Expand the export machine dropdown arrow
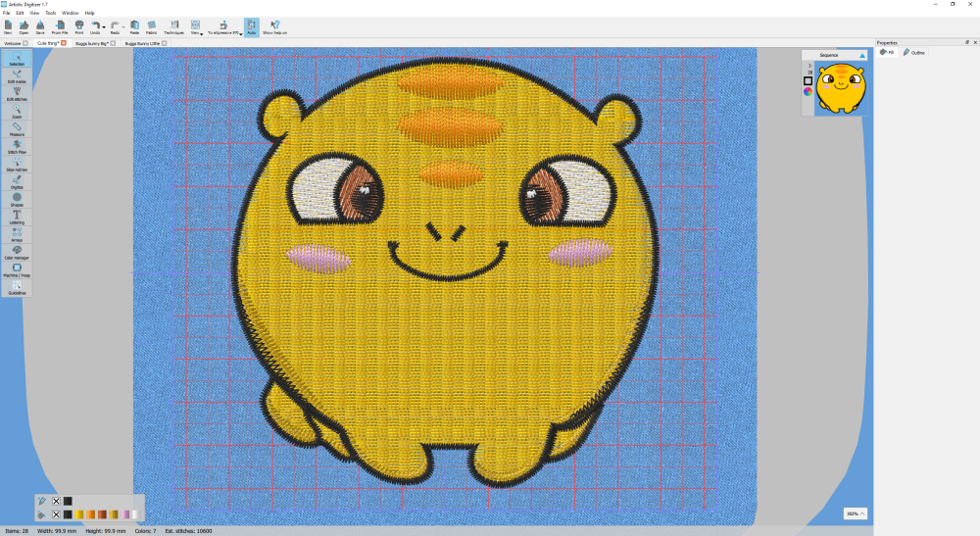980x536 pixels. 241,33
